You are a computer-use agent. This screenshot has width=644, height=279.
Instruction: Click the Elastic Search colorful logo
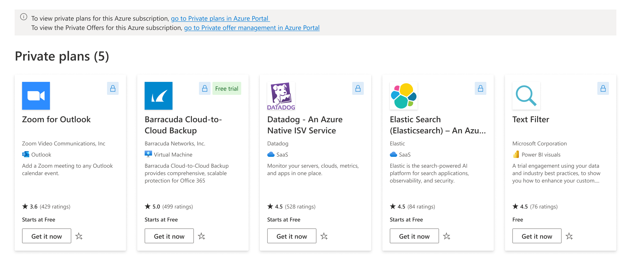point(403,96)
